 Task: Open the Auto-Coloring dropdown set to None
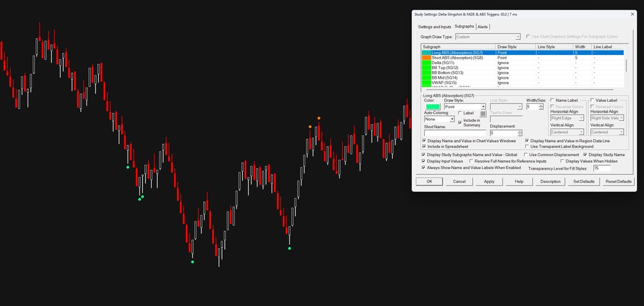[x=439, y=119]
